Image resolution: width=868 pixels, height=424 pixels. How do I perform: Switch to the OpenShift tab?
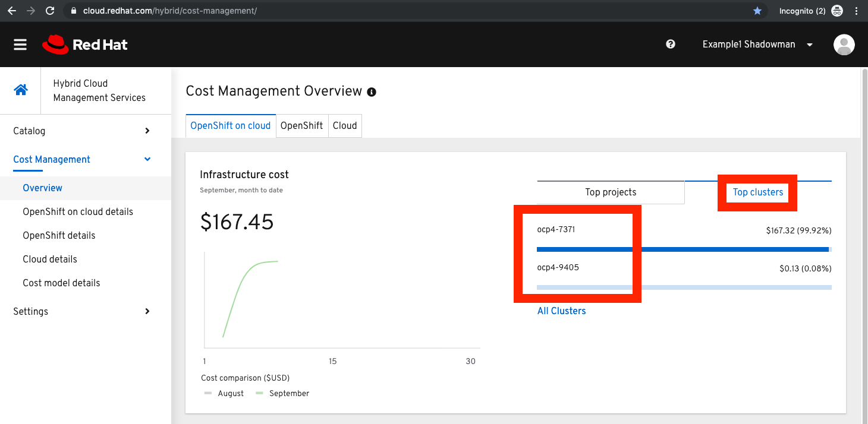tap(302, 126)
